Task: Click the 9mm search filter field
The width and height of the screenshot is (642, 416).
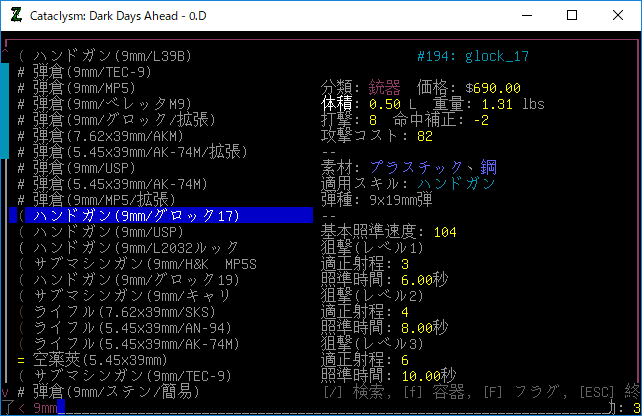Action: tap(45, 407)
